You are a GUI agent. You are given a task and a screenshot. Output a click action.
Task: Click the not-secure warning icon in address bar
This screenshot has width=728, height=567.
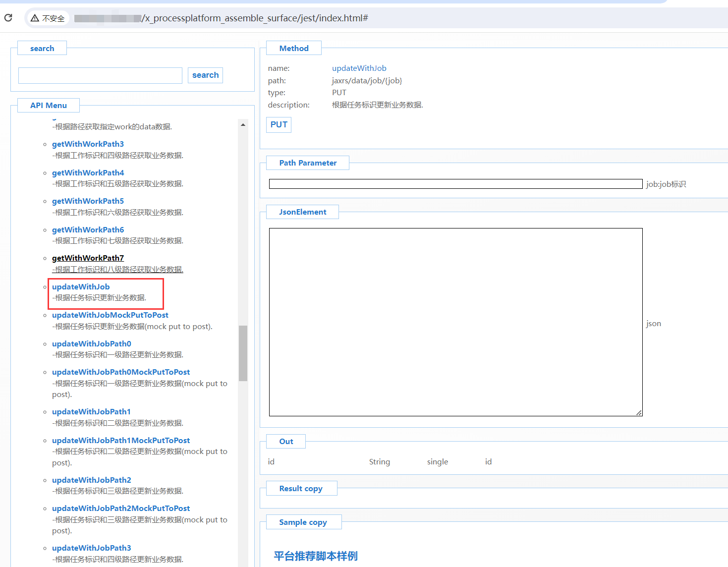[35, 18]
